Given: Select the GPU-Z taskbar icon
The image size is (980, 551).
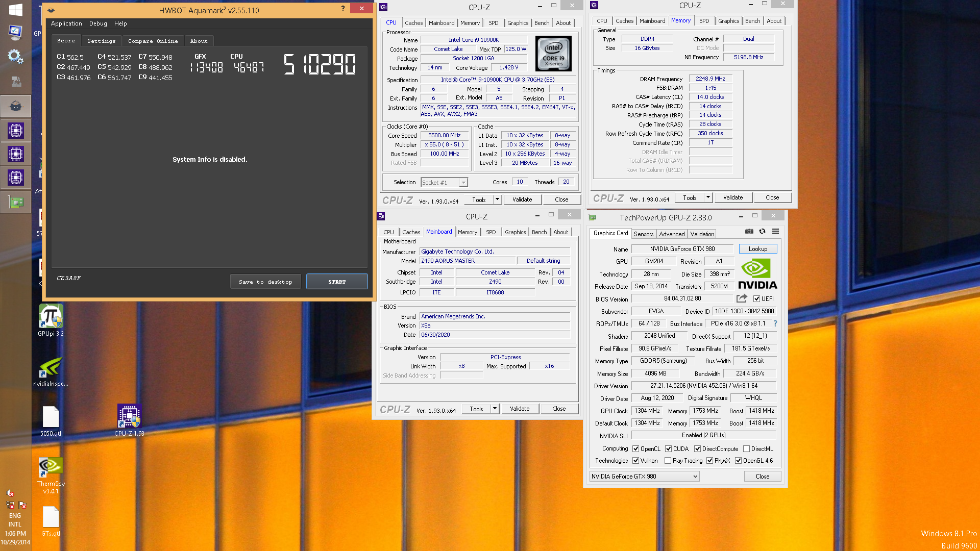Looking at the screenshot, I should point(15,203).
